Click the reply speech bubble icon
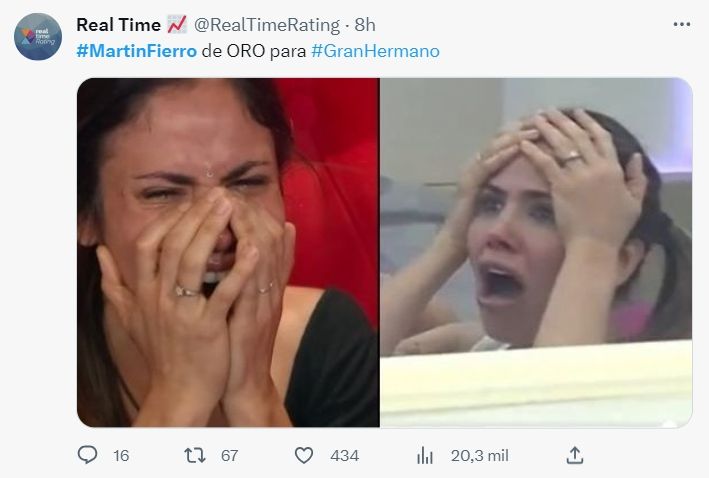Viewport: 709px width, 478px height. [x=89, y=455]
